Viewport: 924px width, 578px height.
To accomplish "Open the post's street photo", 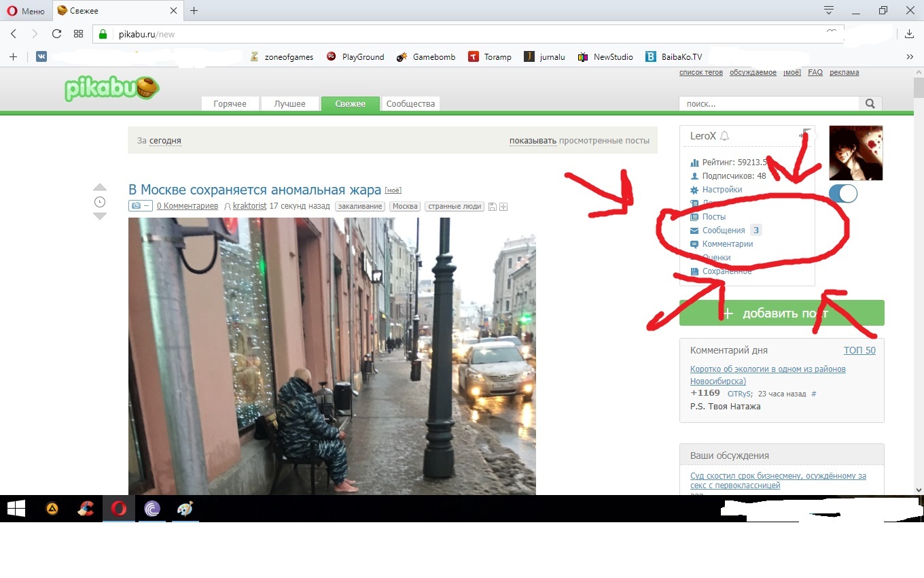I will (x=332, y=356).
